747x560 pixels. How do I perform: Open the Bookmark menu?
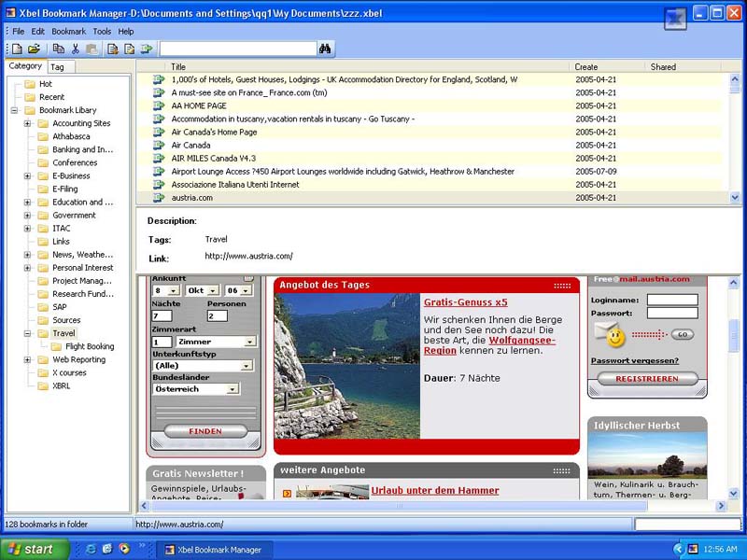tap(69, 31)
